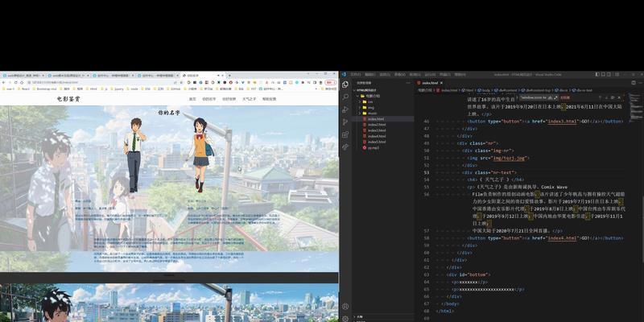This screenshot has height=322, width=644.
Task: Go to previous match in find widget
Action: tap(600, 97)
